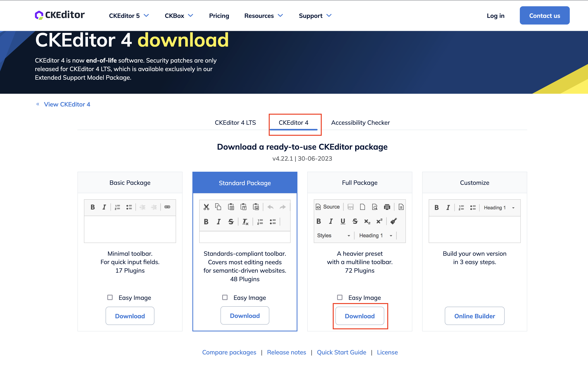Viewport: 588px width, 370px height.
Task: Open the Accessibility Checker tab
Action: coord(360,122)
